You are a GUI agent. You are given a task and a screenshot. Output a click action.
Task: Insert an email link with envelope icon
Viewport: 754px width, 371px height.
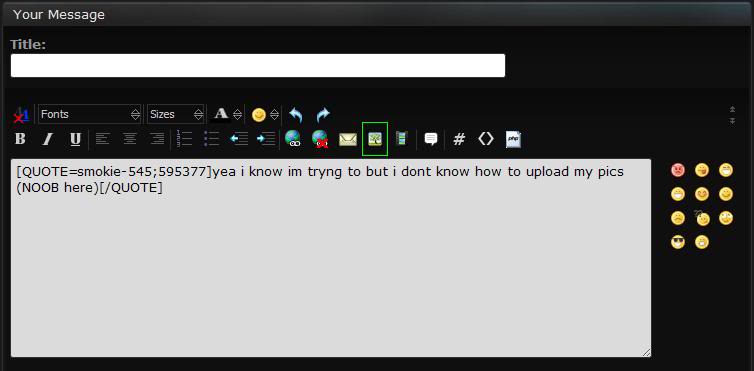point(348,140)
